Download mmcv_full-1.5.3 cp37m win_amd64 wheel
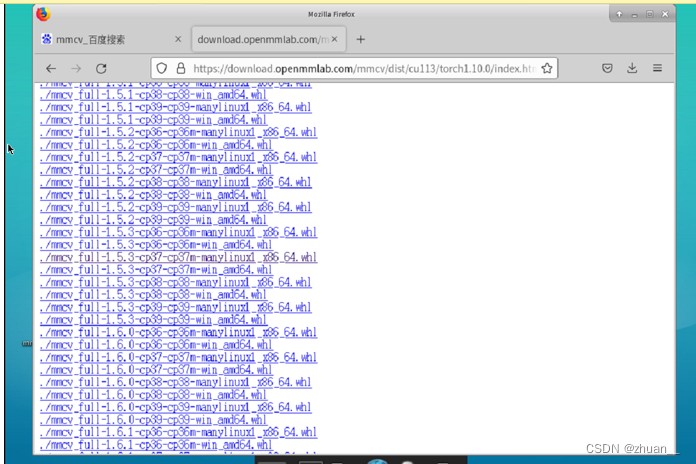The image size is (696, 464). [x=156, y=270]
